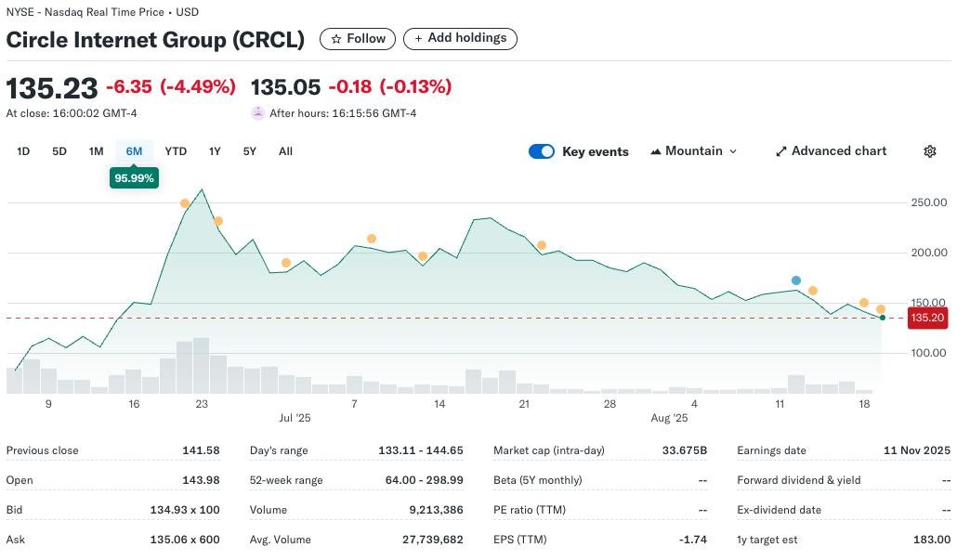The image size is (970, 560).
Task: Show the YTD chart range
Action: click(176, 151)
